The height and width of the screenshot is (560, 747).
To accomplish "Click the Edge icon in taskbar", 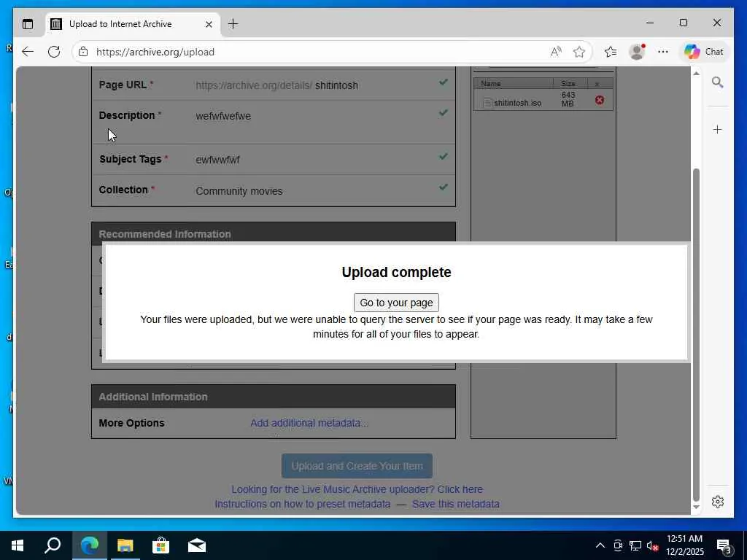I will [x=89, y=545].
